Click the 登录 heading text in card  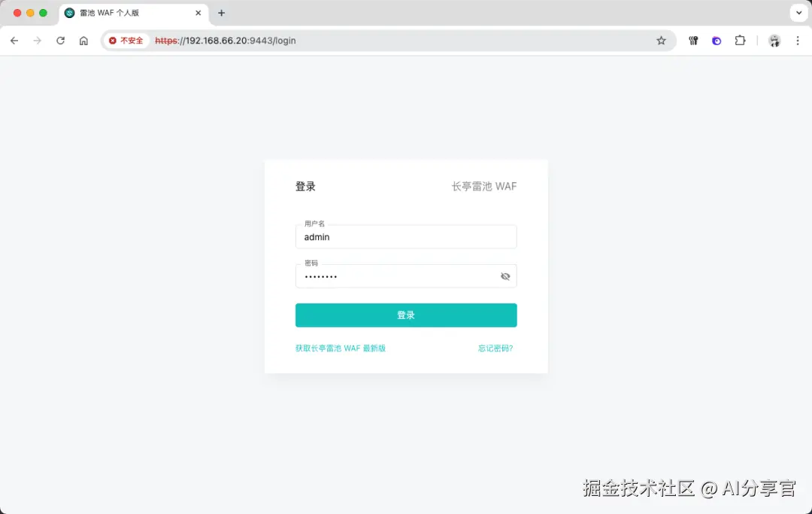[x=305, y=187]
